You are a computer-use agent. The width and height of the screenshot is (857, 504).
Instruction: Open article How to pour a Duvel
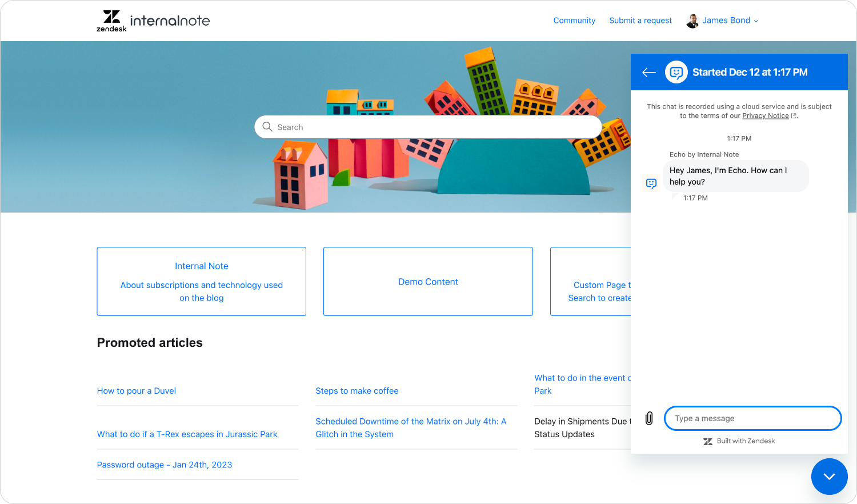tap(137, 391)
